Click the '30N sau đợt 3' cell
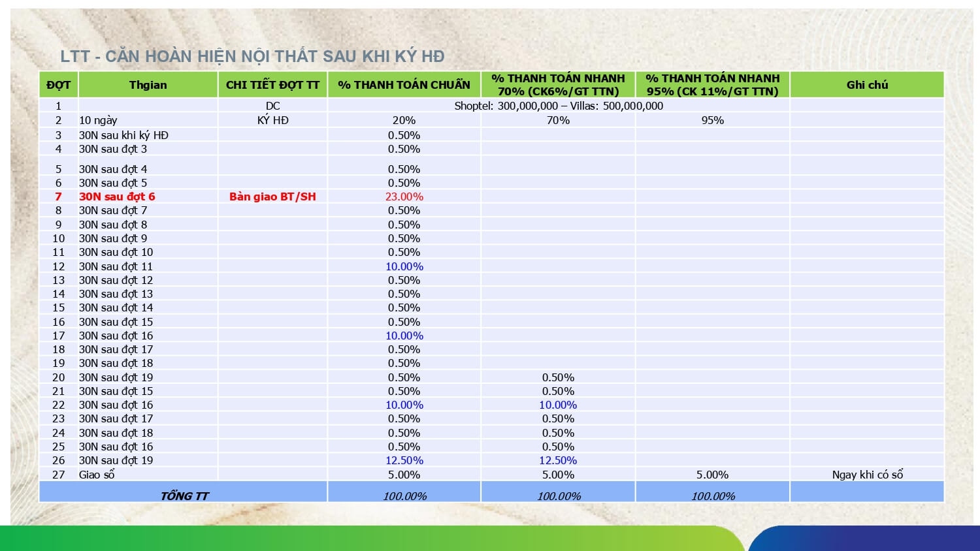 (x=148, y=149)
